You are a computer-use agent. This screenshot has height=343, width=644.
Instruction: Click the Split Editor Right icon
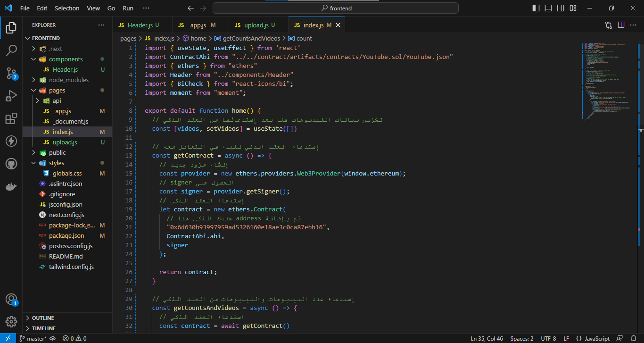click(x=621, y=25)
